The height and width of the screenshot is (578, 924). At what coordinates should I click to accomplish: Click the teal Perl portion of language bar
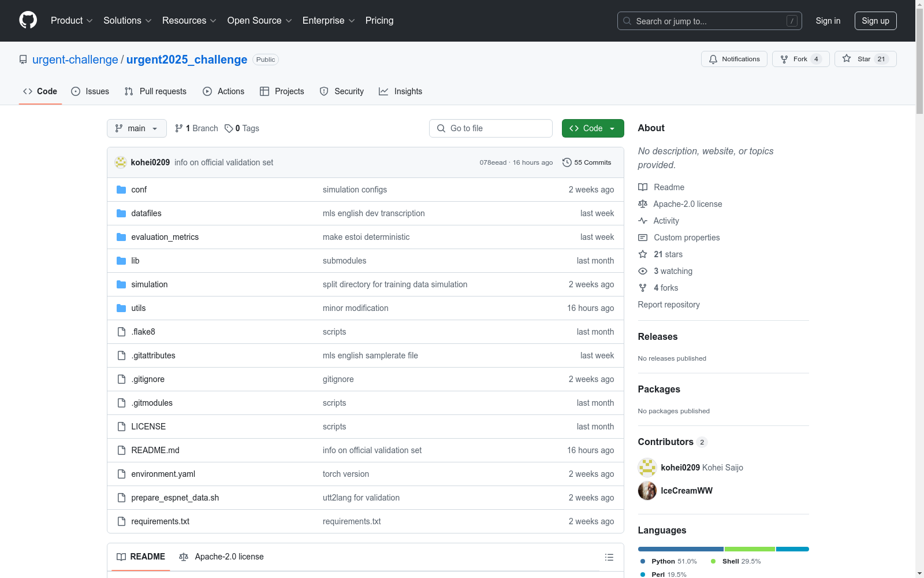coord(792,549)
